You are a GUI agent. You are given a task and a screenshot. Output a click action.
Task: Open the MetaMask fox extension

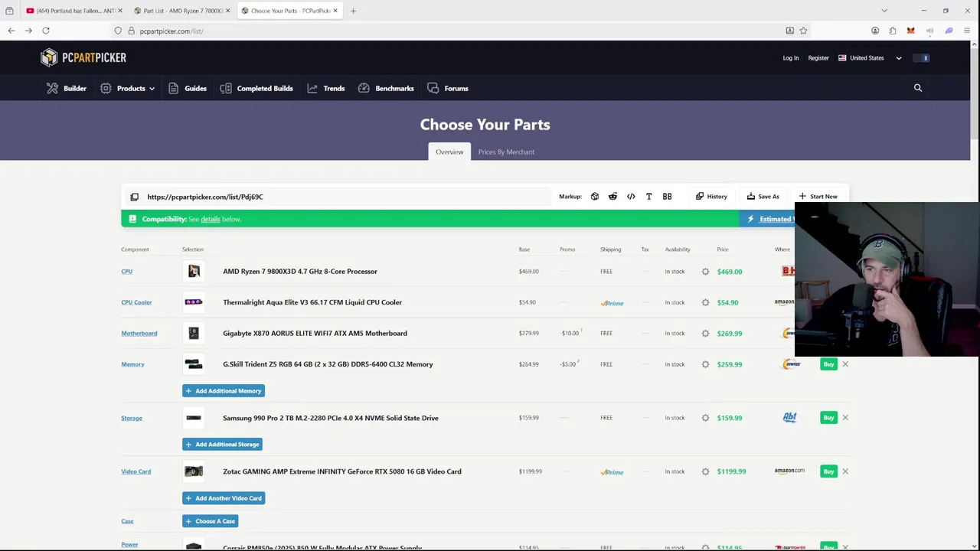[910, 31]
